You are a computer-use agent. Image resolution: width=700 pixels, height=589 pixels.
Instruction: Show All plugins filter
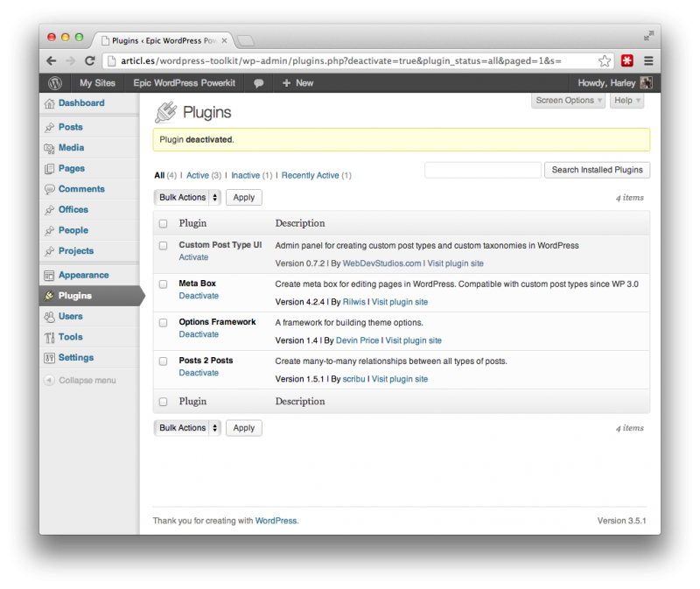pos(159,176)
